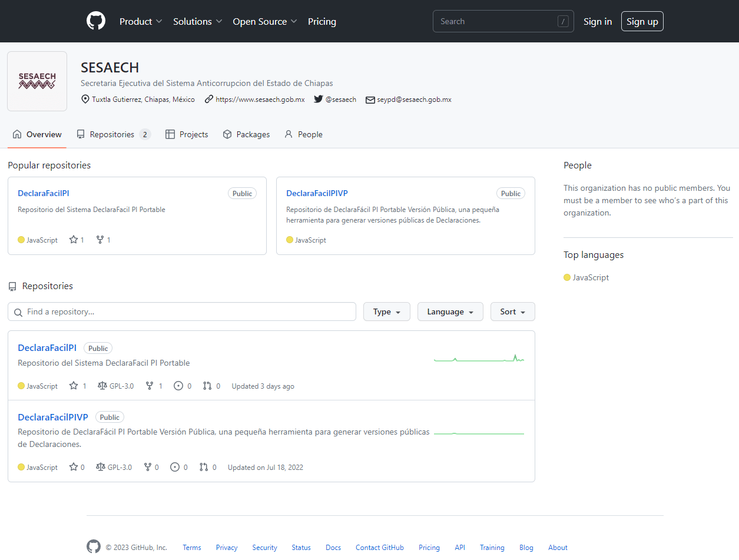The height and width of the screenshot is (560, 739).
Task: Click the footer GitHub logo
Action: (x=94, y=546)
